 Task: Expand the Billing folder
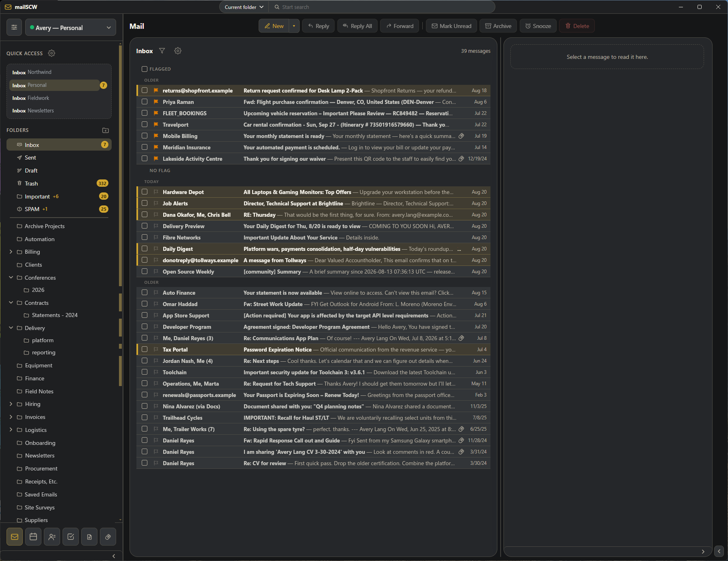click(11, 252)
